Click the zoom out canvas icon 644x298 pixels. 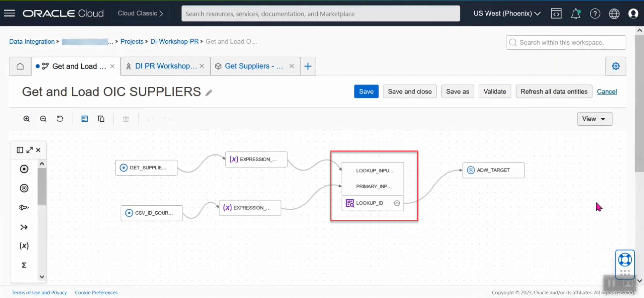tap(43, 119)
